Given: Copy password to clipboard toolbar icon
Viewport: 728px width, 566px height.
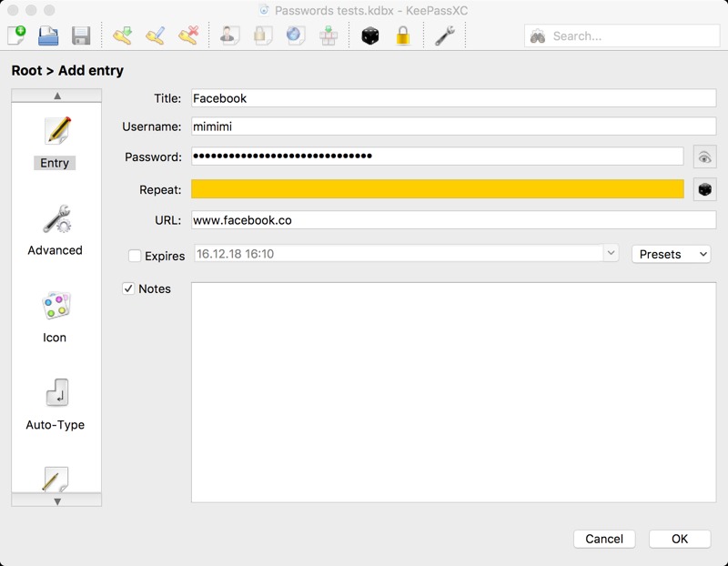Looking at the screenshot, I should (x=262, y=35).
